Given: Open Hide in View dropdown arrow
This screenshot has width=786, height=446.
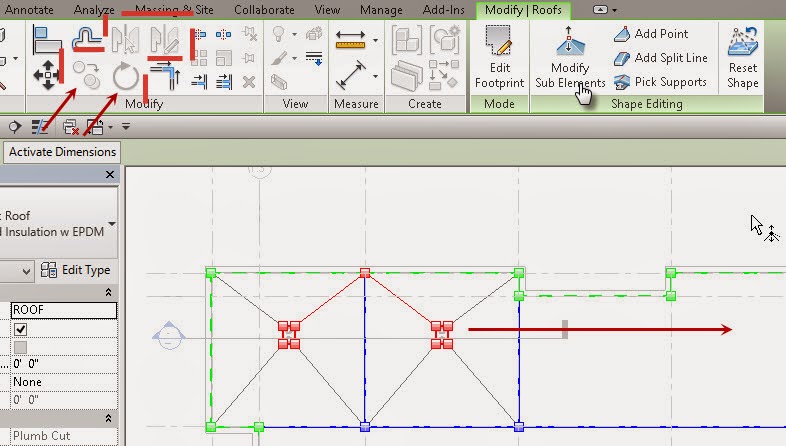Looking at the screenshot, I should [294, 34].
